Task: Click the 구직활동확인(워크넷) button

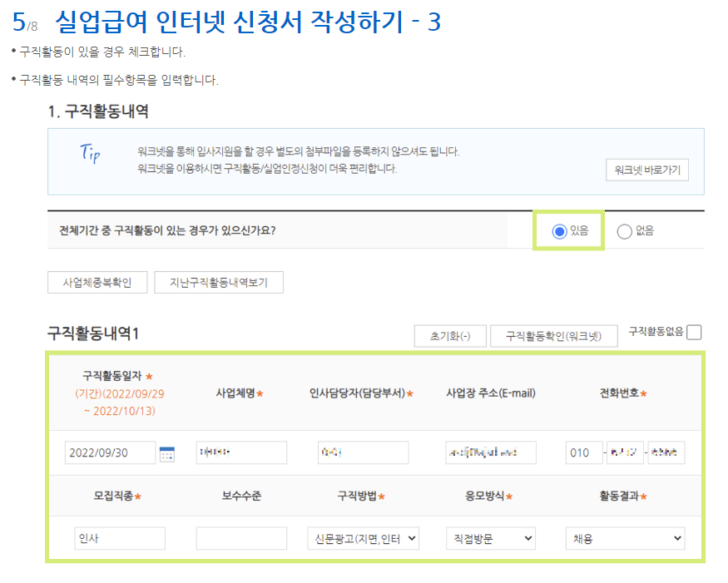Action: (554, 336)
